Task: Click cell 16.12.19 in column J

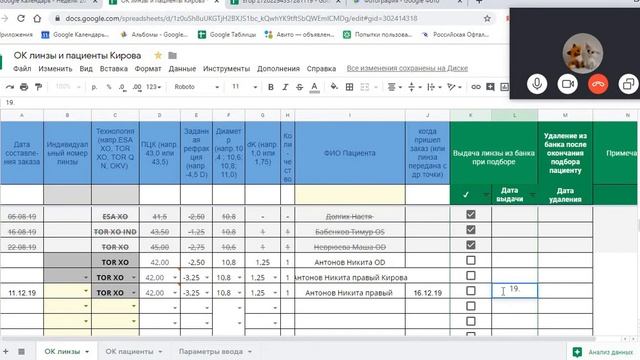Action: pyautogui.click(x=427, y=293)
